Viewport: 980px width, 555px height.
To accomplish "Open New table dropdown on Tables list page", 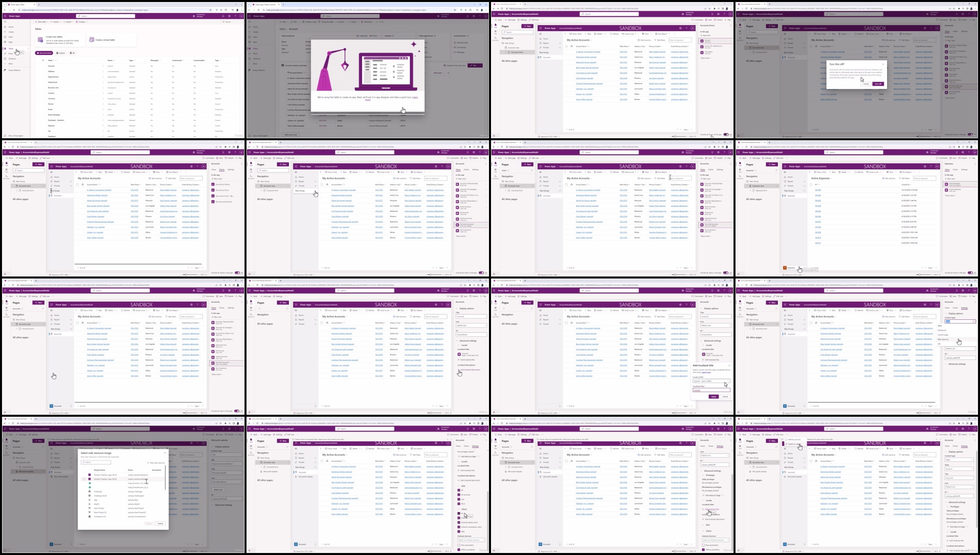I will [41, 22].
